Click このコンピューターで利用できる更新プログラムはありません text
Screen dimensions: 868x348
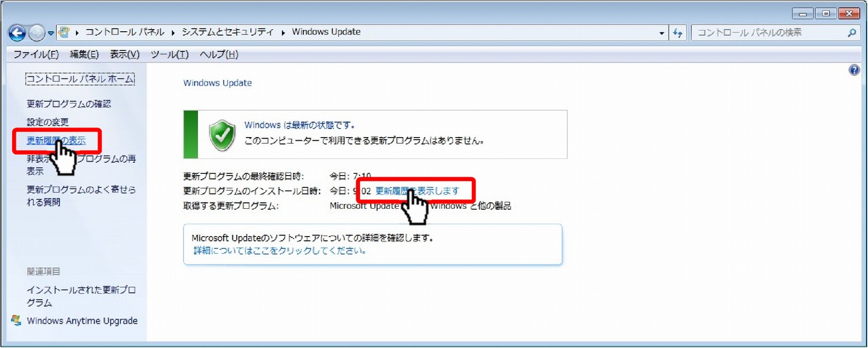364,142
